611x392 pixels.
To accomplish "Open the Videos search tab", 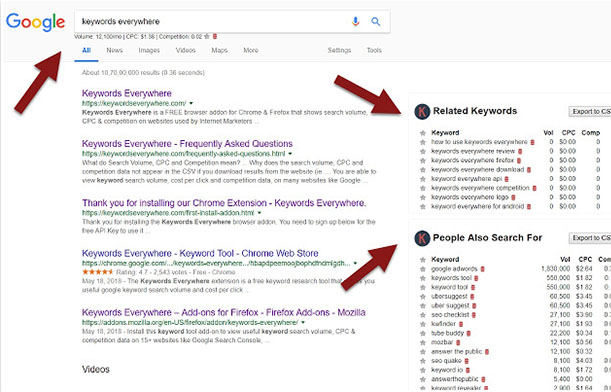I will click(185, 50).
